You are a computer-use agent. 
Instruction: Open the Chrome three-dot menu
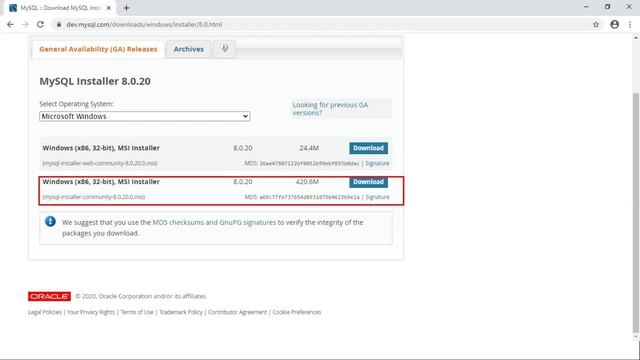point(630,24)
